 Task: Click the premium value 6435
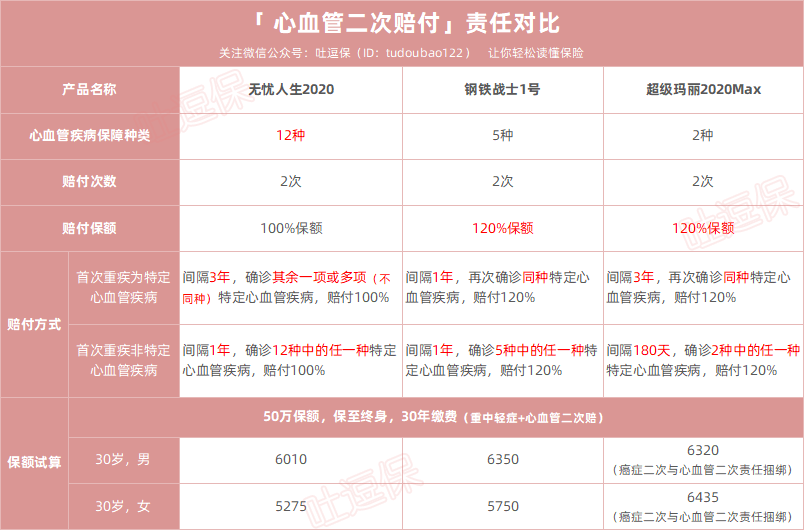[703, 497]
